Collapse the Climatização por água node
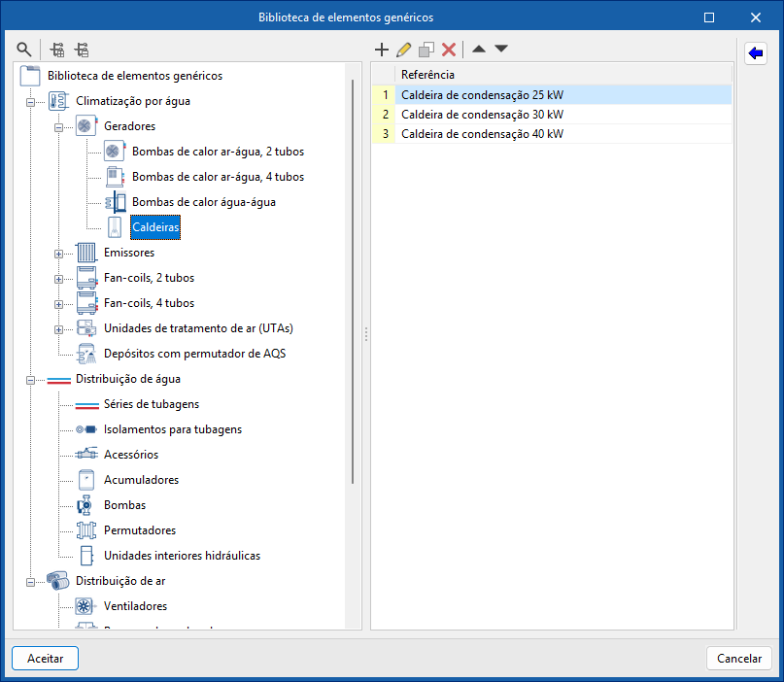 click(30, 101)
